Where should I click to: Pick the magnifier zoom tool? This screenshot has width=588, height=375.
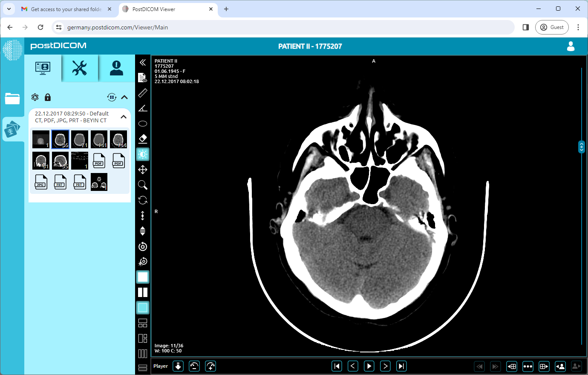143,185
